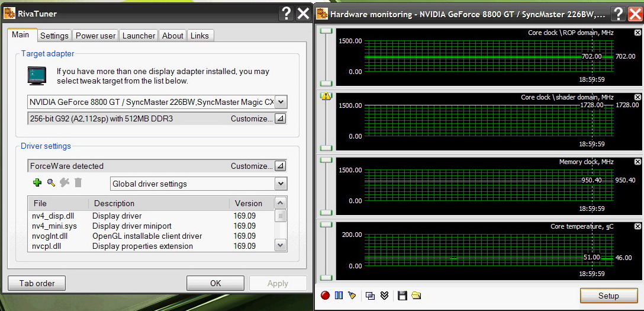Image resolution: width=644 pixels, height=311 pixels.
Task: Click the Tab order button
Action: pyautogui.click(x=37, y=283)
